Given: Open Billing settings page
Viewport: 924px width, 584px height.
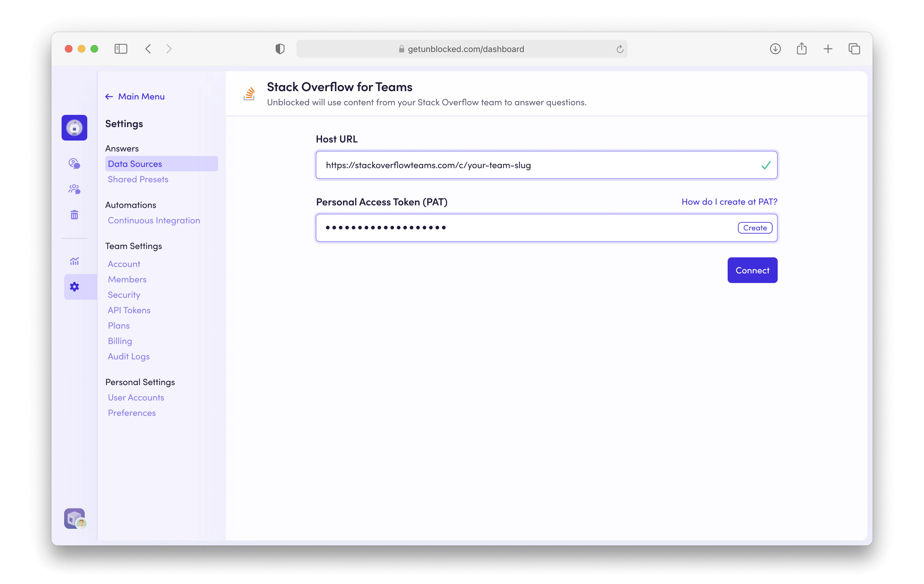Looking at the screenshot, I should point(120,341).
